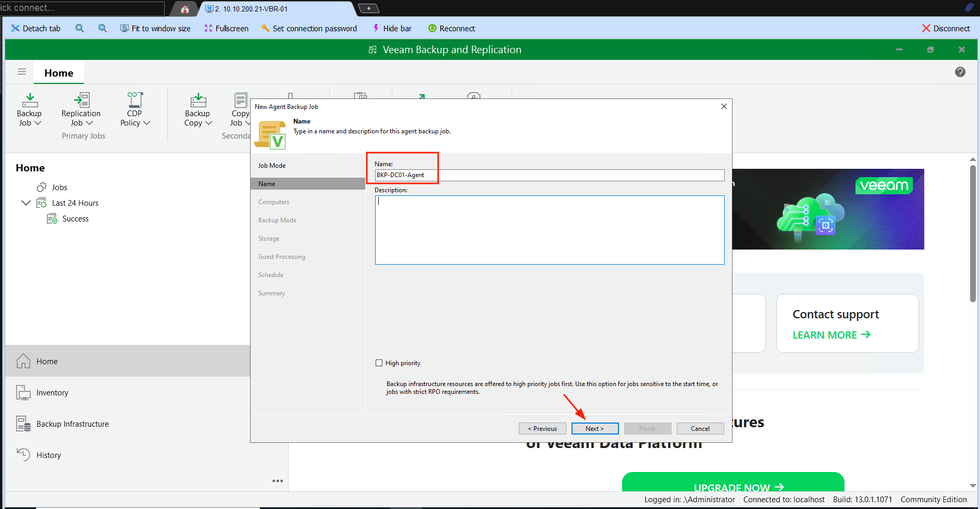Go to the home tab icon
980x509 pixels.
[x=184, y=9]
